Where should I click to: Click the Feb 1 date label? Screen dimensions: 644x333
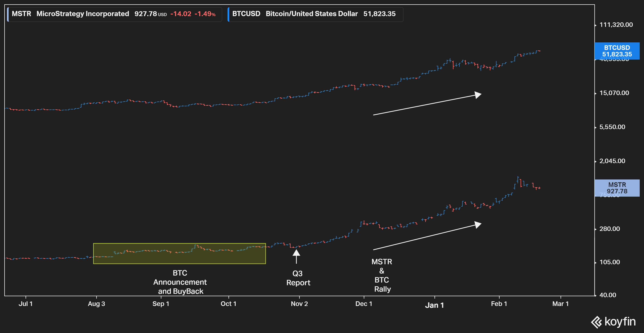pyautogui.click(x=499, y=304)
